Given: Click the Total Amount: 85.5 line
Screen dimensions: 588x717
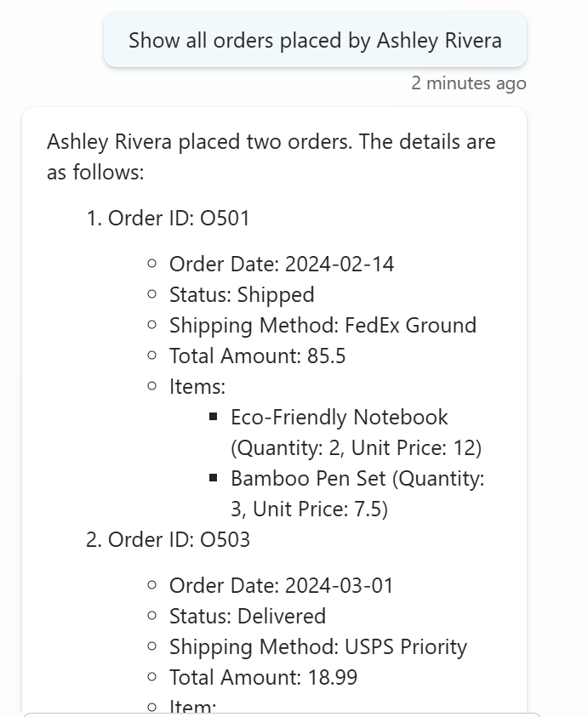Looking at the screenshot, I should (257, 356).
